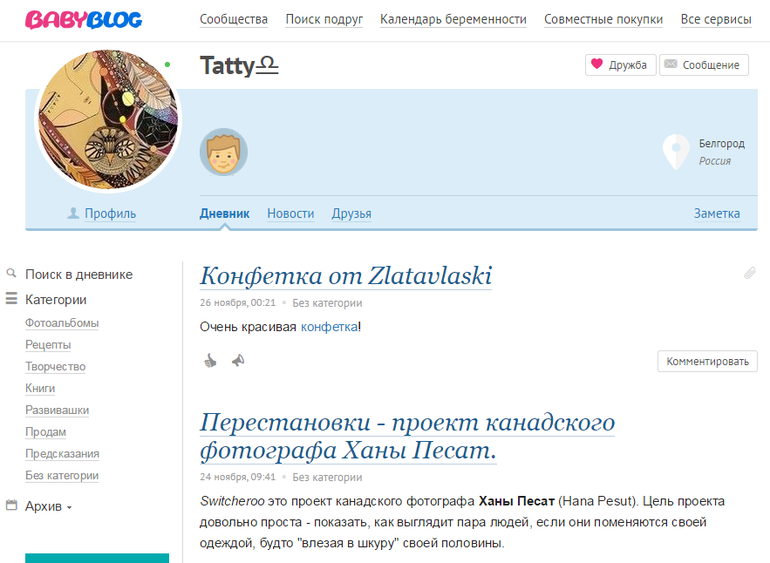Click the Сообщение button
Screen dimensions: 770x563
(x=704, y=65)
